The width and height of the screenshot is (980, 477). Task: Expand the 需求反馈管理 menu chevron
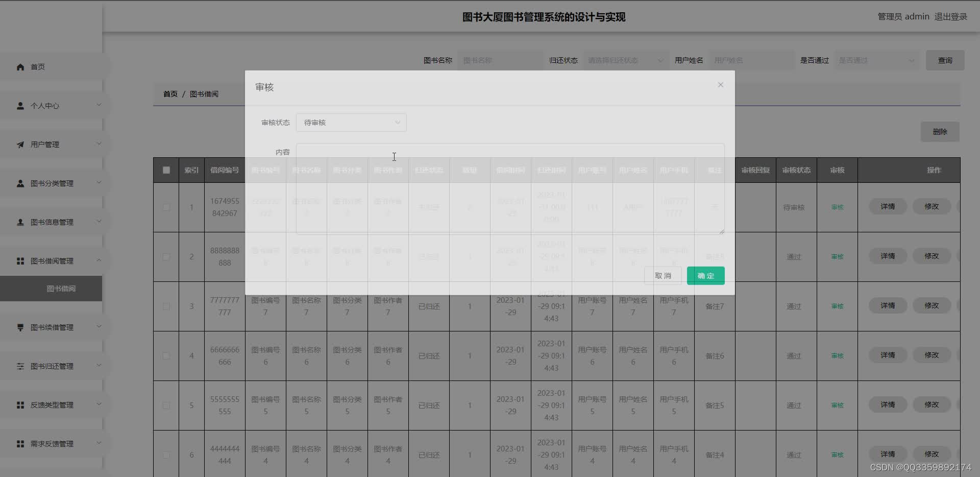(99, 443)
